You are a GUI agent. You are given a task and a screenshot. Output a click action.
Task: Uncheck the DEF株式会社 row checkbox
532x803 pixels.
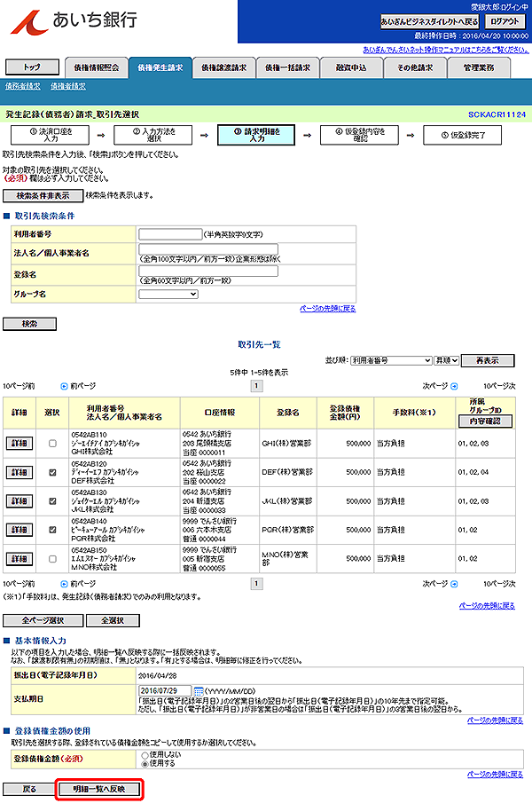click(52, 472)
